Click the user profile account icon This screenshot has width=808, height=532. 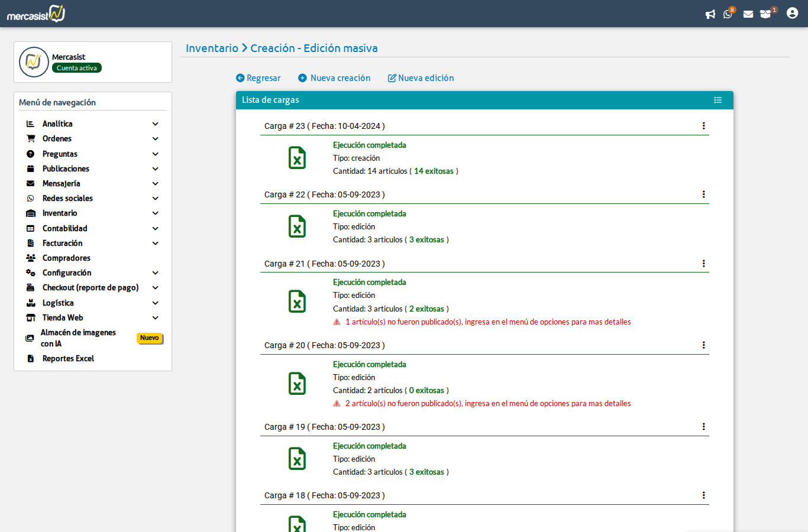pyautogui.click(x=792, y=13)
